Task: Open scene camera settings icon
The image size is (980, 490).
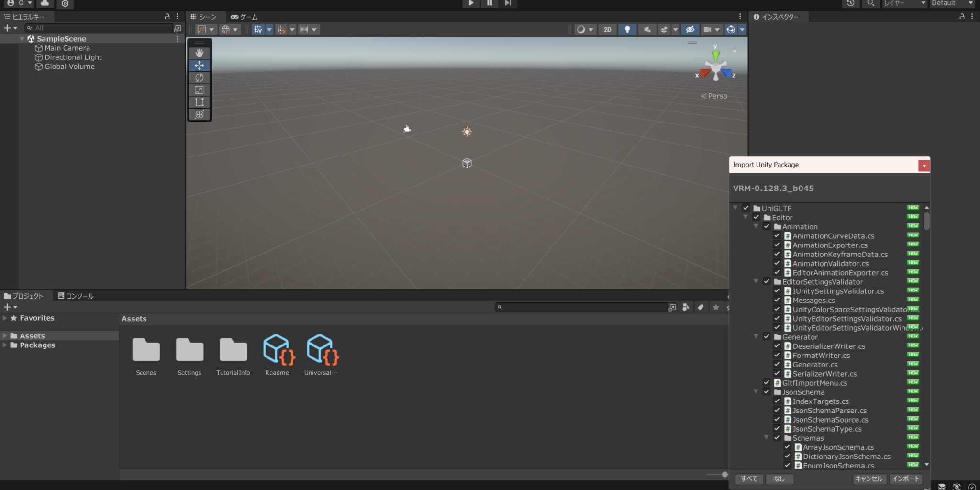Action: (x=707, y=30)
